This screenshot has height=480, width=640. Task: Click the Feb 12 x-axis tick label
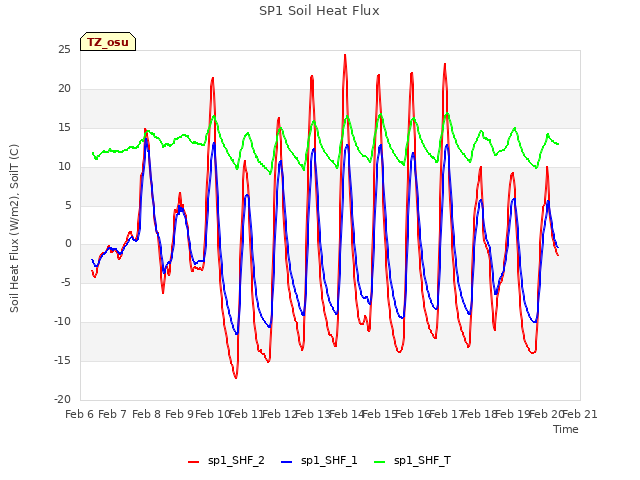(x=279, y=414)
